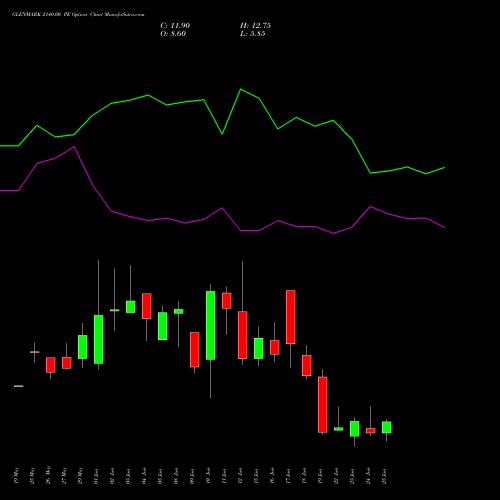The width and height of the screenshot is (500, 500).
Task: Select the long red candle above 19 Jun
Action: 323,405
